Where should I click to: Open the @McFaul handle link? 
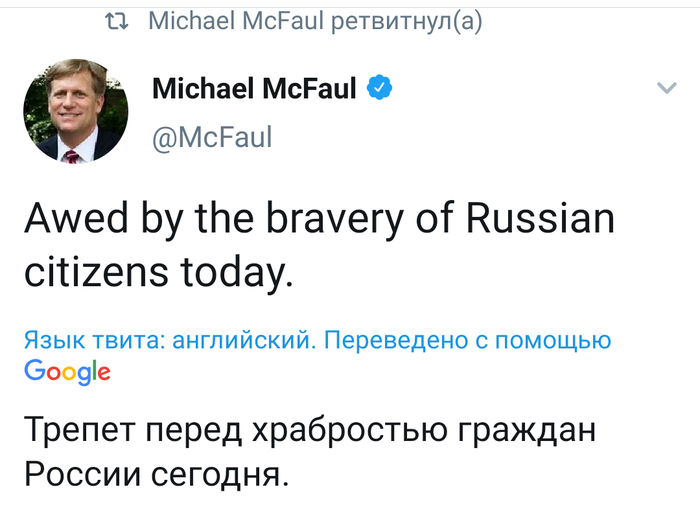(x=211, y=137)
